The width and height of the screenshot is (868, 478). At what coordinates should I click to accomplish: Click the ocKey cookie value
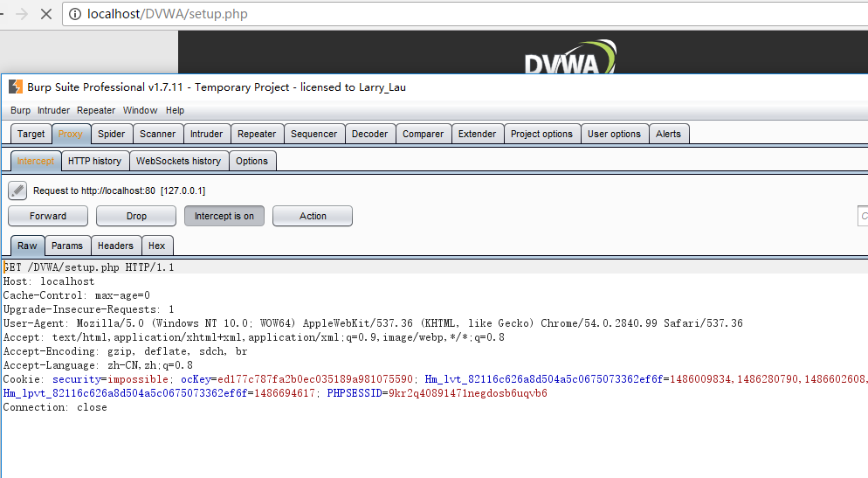click(x=315, y=379)
